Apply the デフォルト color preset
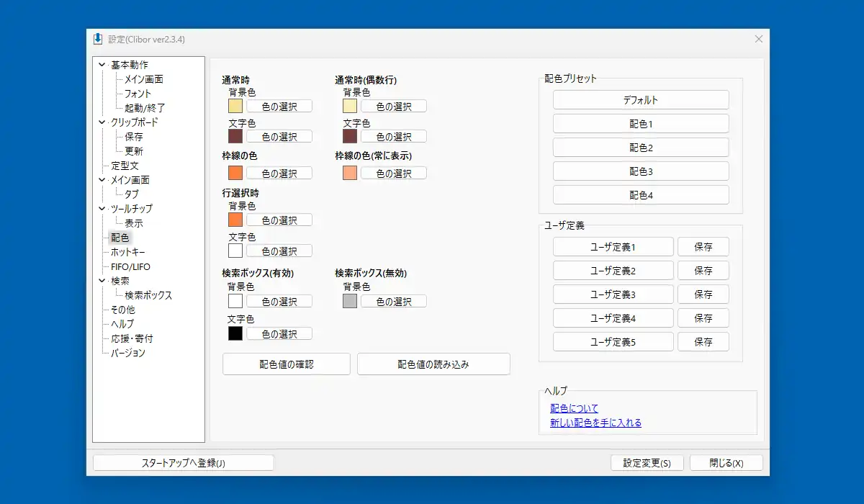The width and height of the screenshot is (864, 504). [x=641, y=100]
